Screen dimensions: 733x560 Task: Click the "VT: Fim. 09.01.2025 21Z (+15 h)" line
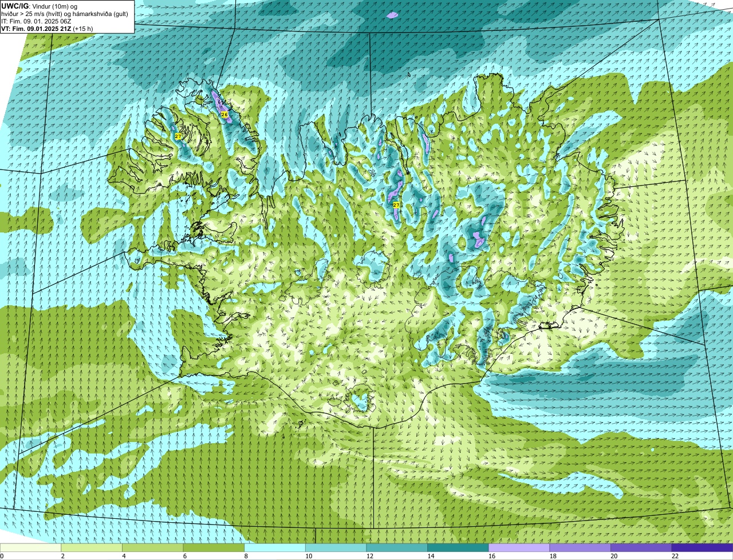point(47,29)
